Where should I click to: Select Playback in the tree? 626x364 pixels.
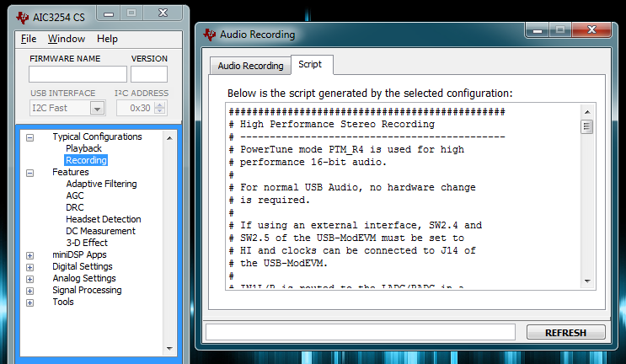pos(84,148)
